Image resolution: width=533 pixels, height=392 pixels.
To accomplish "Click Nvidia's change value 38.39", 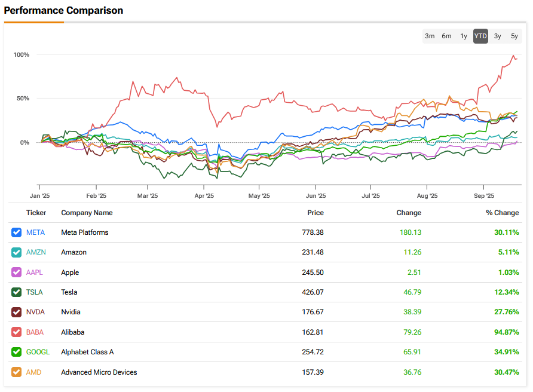I will click(412, 312).
